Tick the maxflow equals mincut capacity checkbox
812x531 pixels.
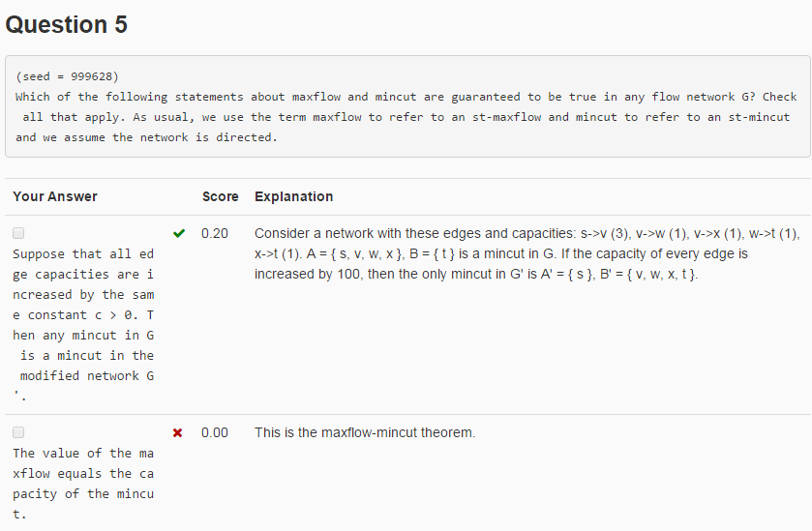tap(18, 432)
